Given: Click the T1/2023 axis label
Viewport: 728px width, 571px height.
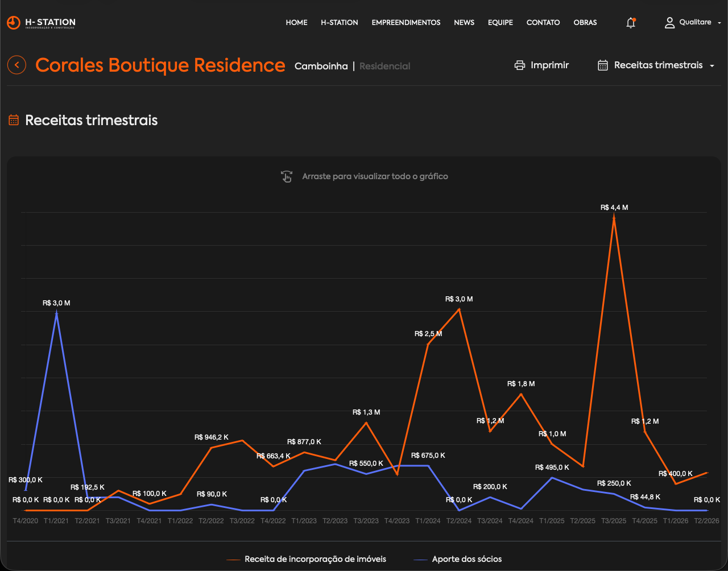Looking at the screenshot, I should (x=304, y=520).
